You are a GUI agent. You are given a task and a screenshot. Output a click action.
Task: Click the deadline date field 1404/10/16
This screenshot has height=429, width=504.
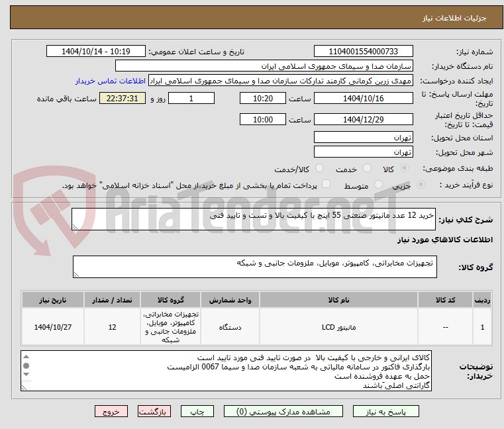pyautogui.click(x=363, y=99)
